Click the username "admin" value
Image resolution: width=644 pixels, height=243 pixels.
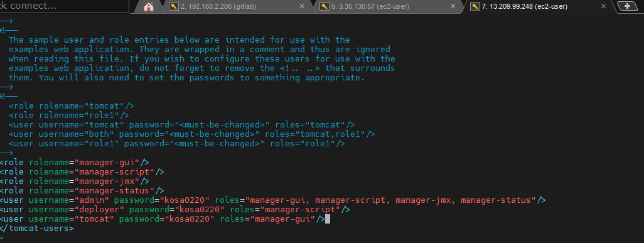[91, 200]
